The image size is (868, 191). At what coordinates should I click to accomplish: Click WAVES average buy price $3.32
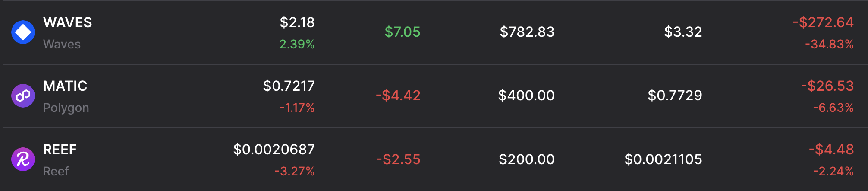pyautogui.click(x=683, y=32)
